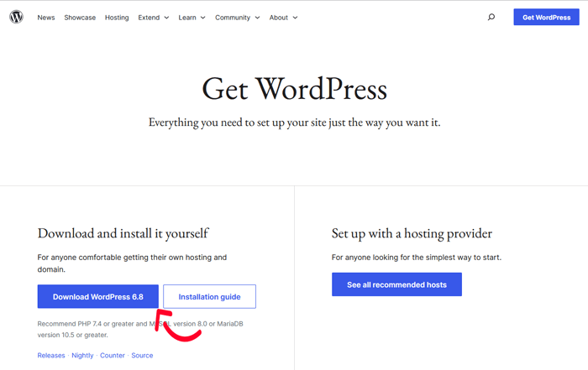Open the search magnifier icon
This screenshot has height=370, width=588.
(491, 17)
